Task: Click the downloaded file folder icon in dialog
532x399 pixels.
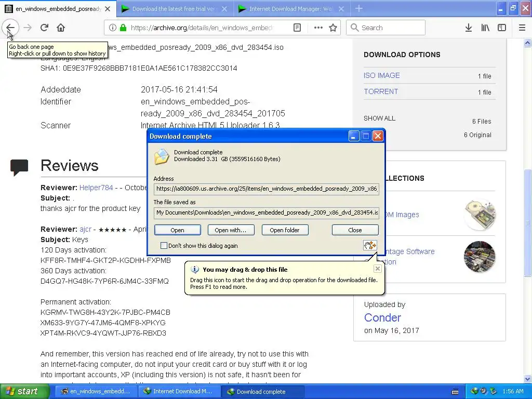Action: (162, 156)
